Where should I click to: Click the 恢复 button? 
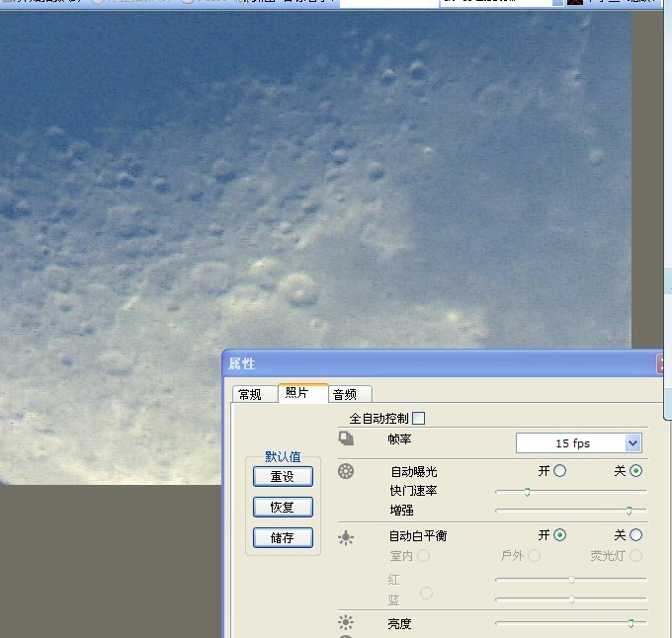[283, 507]
